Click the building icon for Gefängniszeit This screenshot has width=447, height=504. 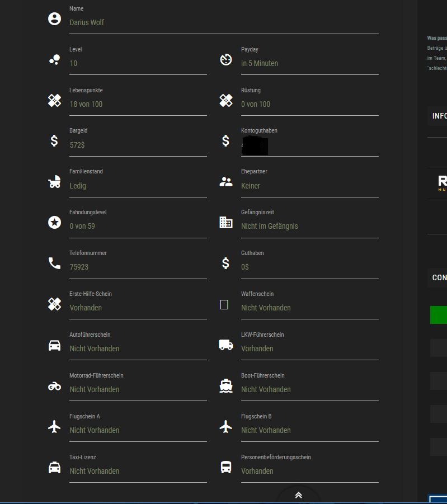pos(225,222)
